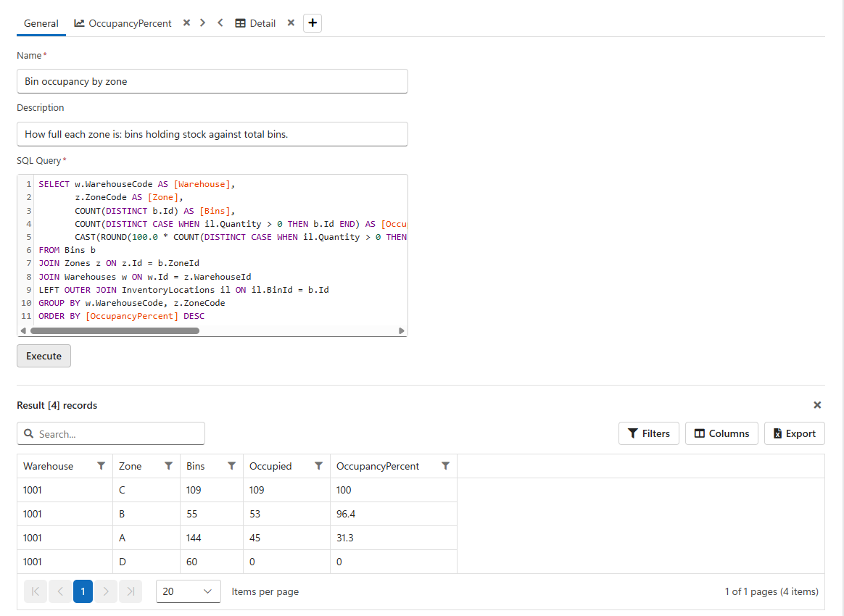Viewport: 844px width, 616px height.
Task: Open the Filters panel
Action: 649,433
